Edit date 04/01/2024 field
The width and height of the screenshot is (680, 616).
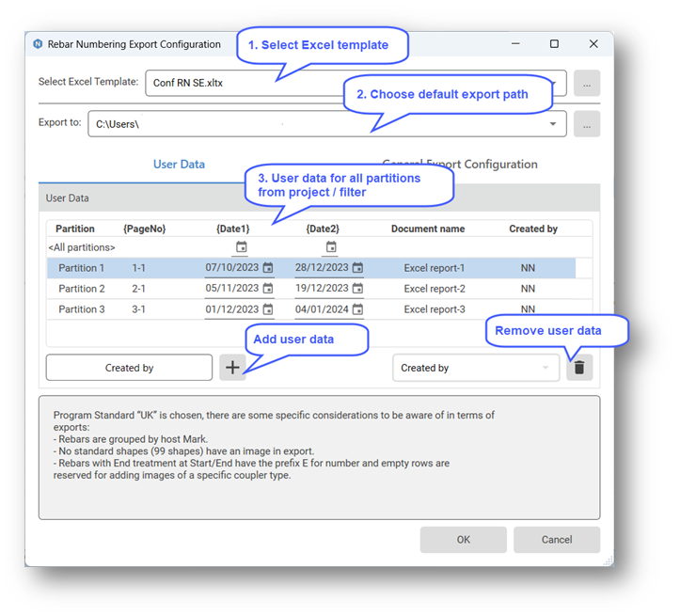click(322, 309)
